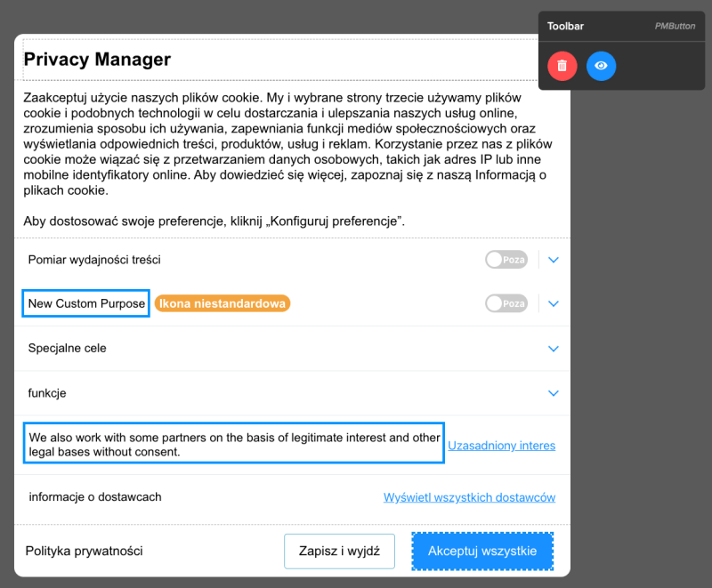Enable the New Custom Purpose switch
Viewport: 712px width, 588px height.
click(506, 302)
